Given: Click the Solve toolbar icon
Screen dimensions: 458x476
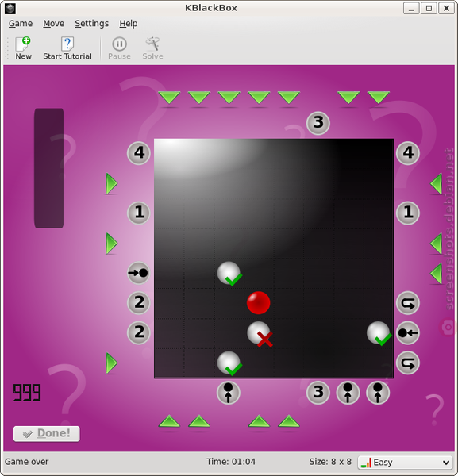Looking at the screenshot, I should click(152, 48).
